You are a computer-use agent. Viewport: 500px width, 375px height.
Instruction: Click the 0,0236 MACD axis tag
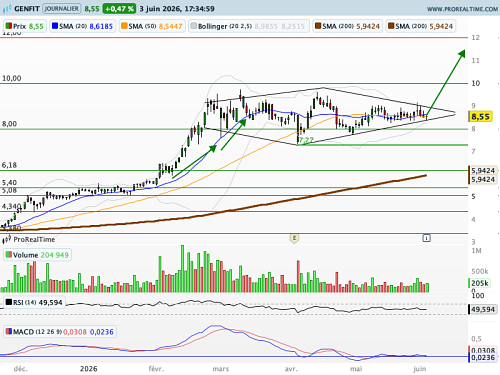tap(483, 358)
